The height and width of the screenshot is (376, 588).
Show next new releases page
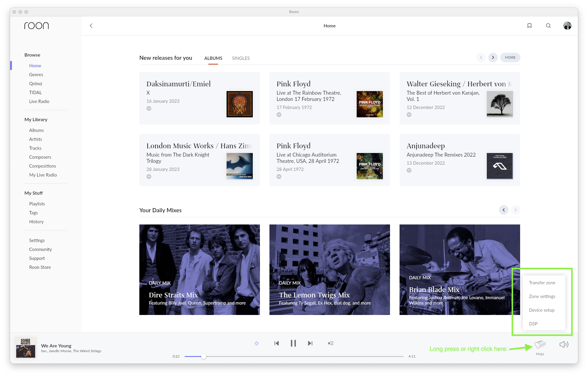coord(493,57)
